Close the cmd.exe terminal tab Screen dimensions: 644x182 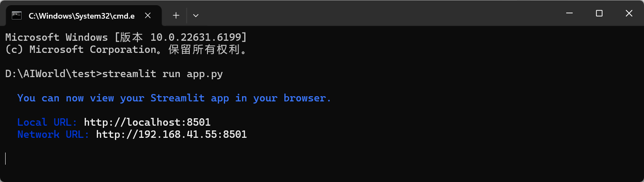pyautogui.click(x=147, y=16)
